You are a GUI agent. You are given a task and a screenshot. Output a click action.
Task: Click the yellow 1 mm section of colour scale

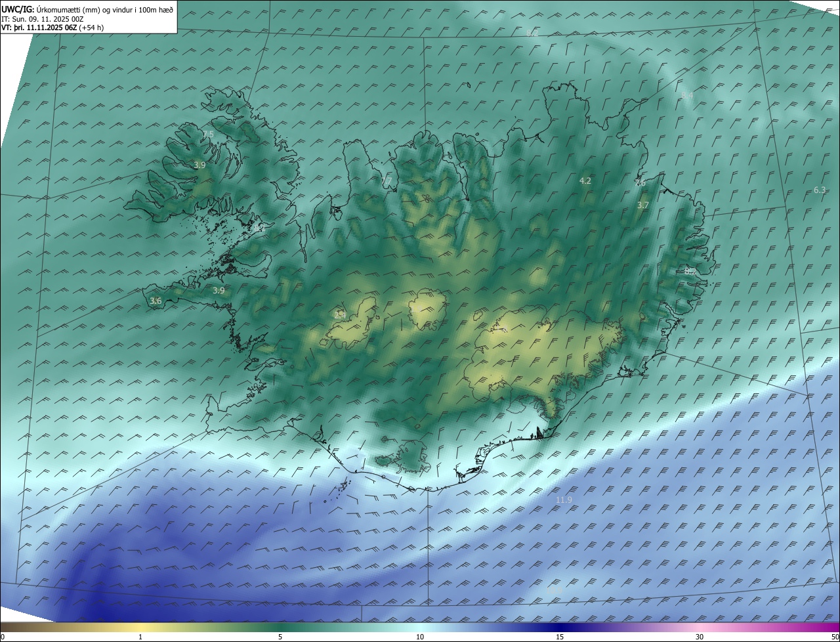pyautogui.click(x=140, y=627)
